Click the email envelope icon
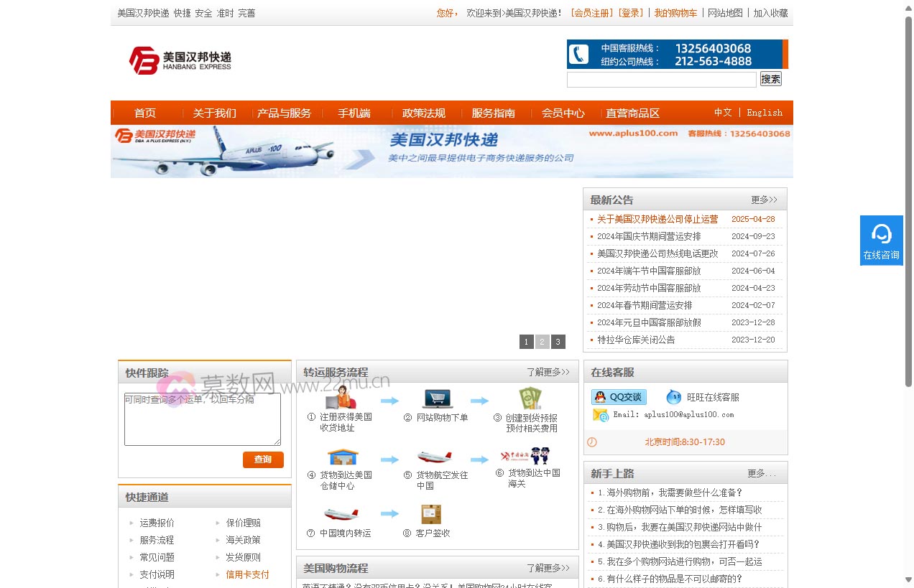The height and width of the screenshot is (588, 914). (x=600, y=415)
